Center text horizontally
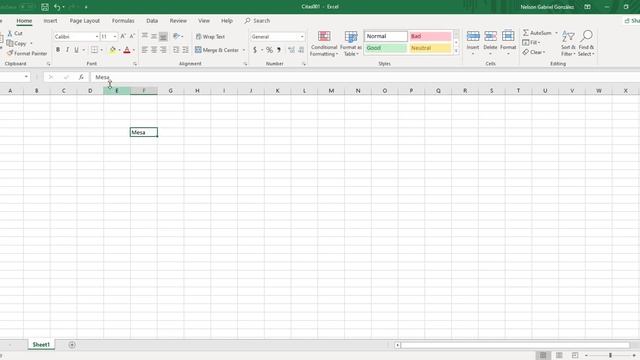Viewport: 640px width, 360px height. click(154, 50)
